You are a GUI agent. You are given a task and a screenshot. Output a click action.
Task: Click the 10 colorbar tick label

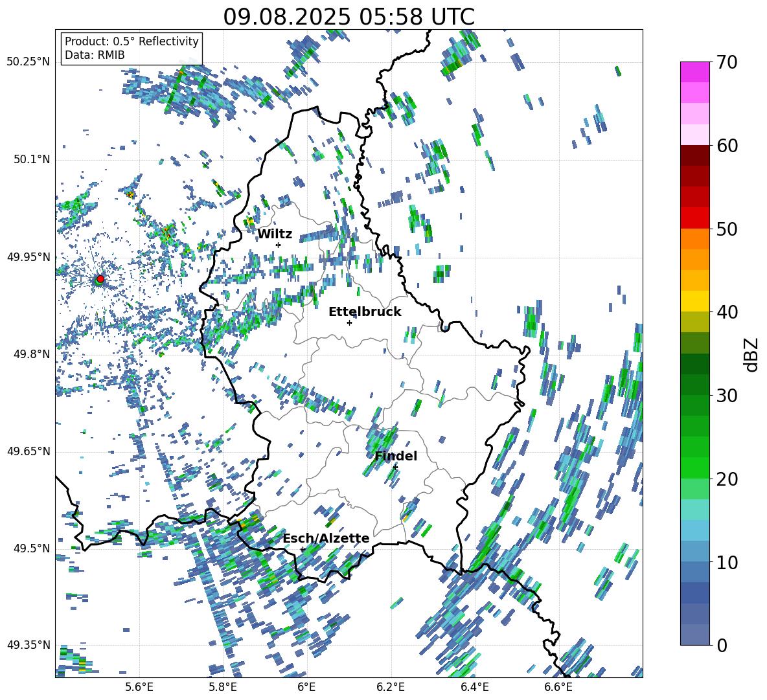click(727, 562)
